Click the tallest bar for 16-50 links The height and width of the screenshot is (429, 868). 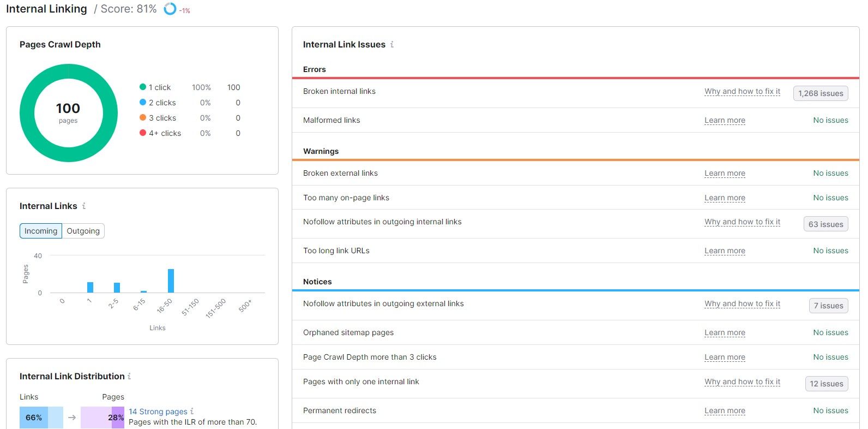[x=171, y=281]
